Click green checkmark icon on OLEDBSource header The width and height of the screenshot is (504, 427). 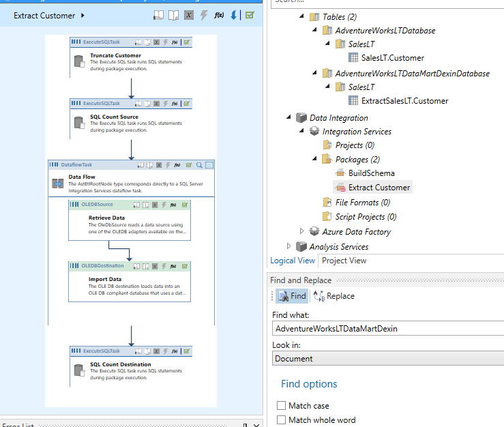(x=185, y=205)
